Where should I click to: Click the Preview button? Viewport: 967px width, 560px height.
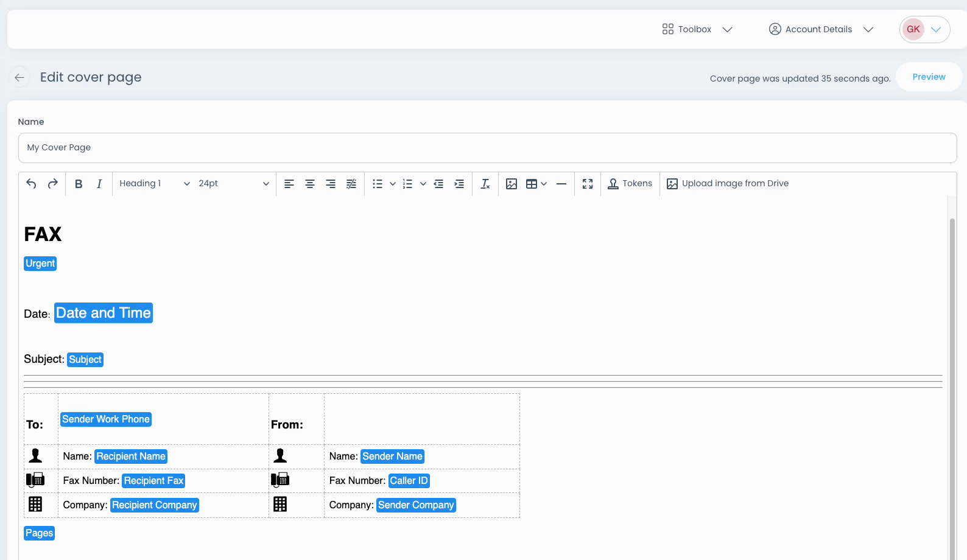click(x=929, y=77)
